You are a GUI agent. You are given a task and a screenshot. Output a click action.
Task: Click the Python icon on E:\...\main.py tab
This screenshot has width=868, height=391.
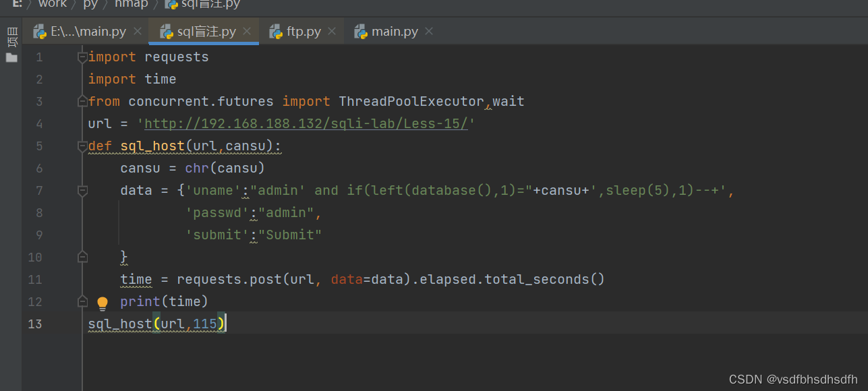coord(40,32)
